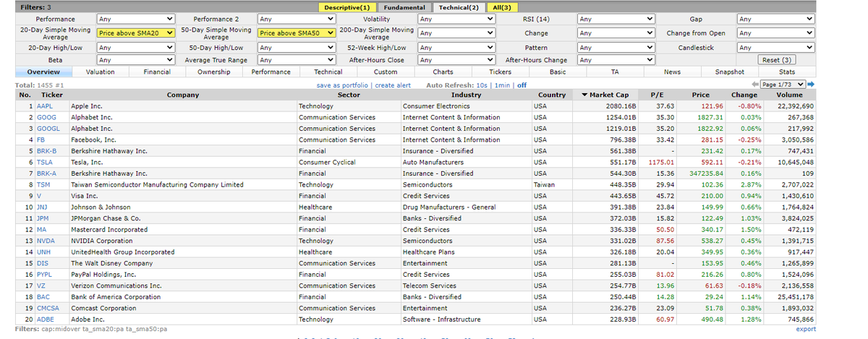This screenshot has height=339, width=868.
Task: Select the All(3) filter tab
Action: click(x=501, y=7)
